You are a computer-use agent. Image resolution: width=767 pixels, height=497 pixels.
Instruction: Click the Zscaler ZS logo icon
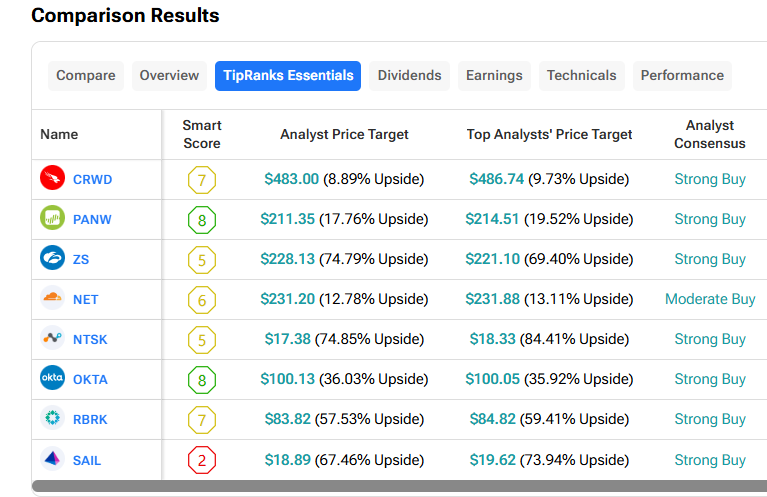pos(52,258)
